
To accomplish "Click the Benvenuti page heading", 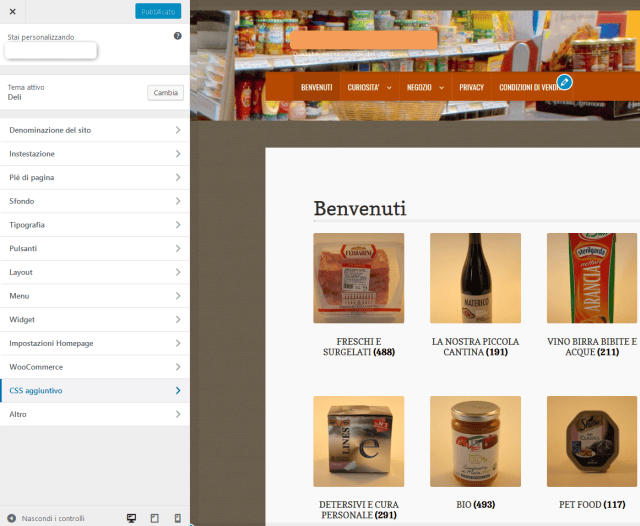I will [360, 208].
